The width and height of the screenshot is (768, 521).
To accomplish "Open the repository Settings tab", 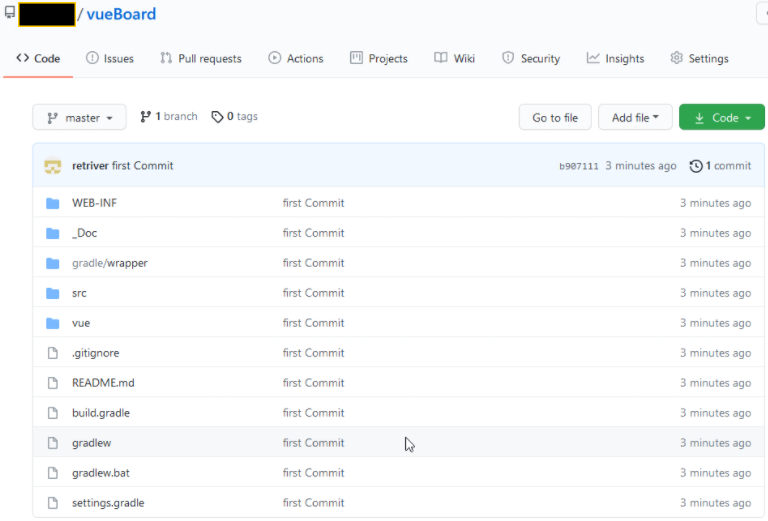I will coord(699,58).
